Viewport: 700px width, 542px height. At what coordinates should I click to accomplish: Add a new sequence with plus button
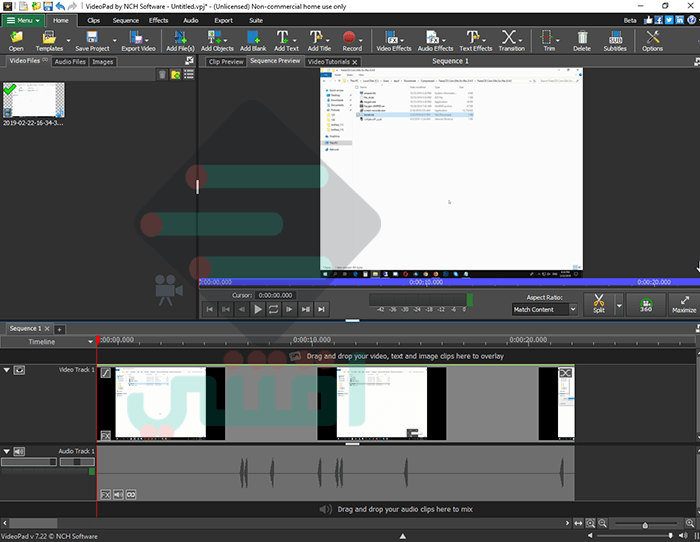click(59, 329)
